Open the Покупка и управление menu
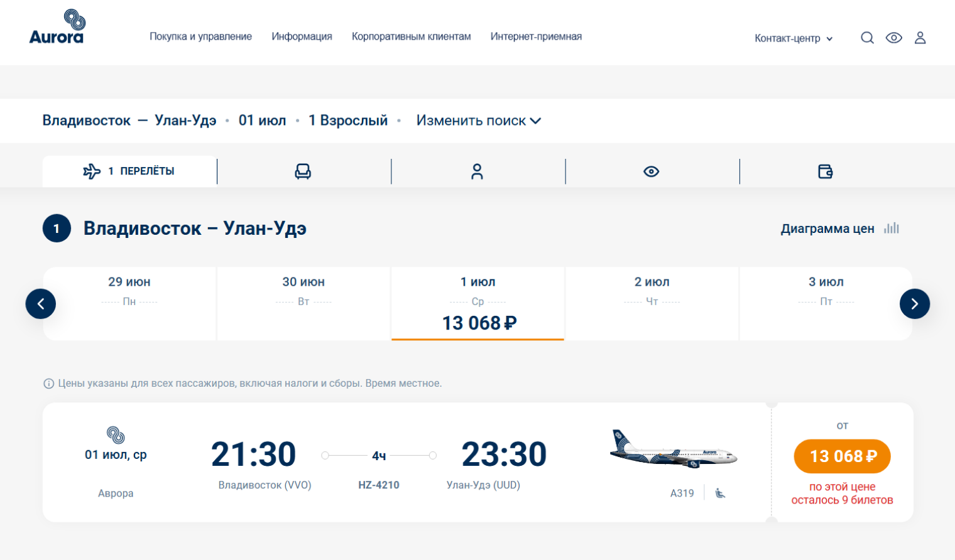The height and width of the screenshot is (560, 955). [x=200, y=36]
